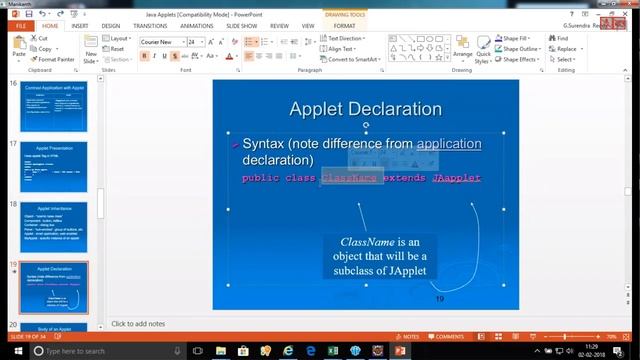The height and width of the screenshot is (360, 640).
Task: Open the FILE tab
Action: click(21, 26)
